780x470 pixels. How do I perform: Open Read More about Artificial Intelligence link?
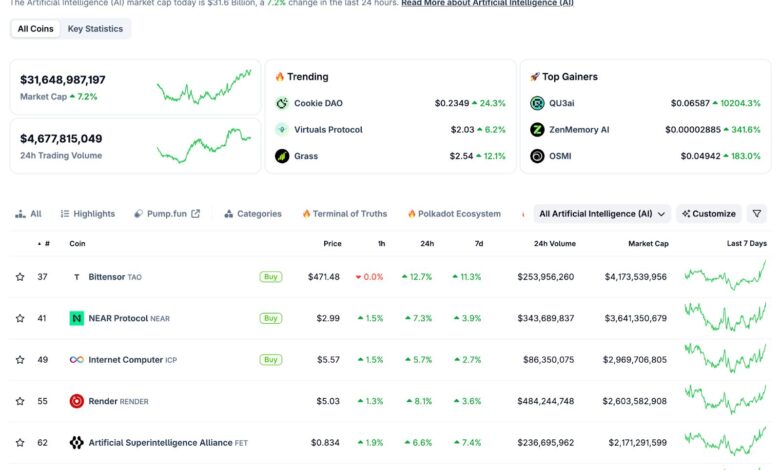click(x=488, y=3)
